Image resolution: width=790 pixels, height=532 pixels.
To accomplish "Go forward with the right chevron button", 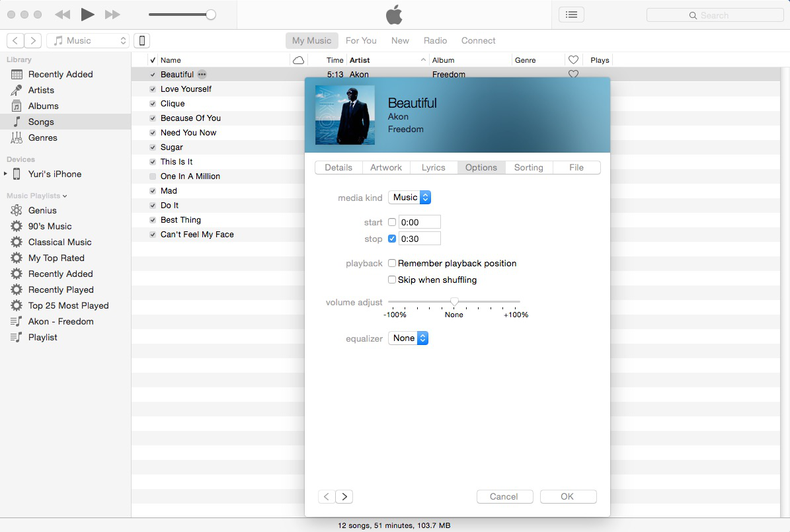I will (33, 40).
